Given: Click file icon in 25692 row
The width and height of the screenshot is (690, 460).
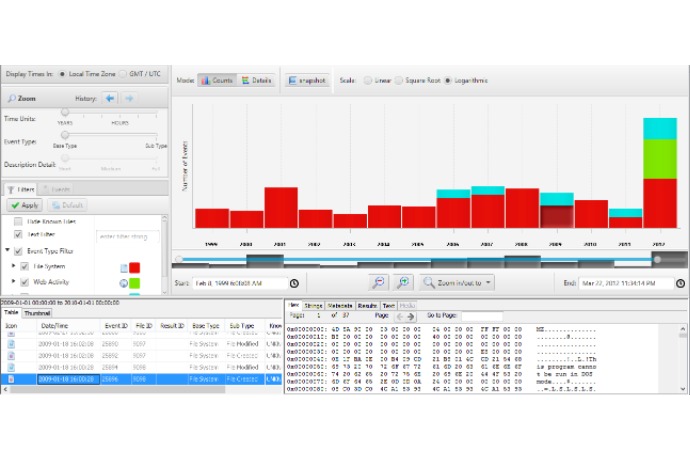Looking at the screenshot, I should click(x=11, y=355).
